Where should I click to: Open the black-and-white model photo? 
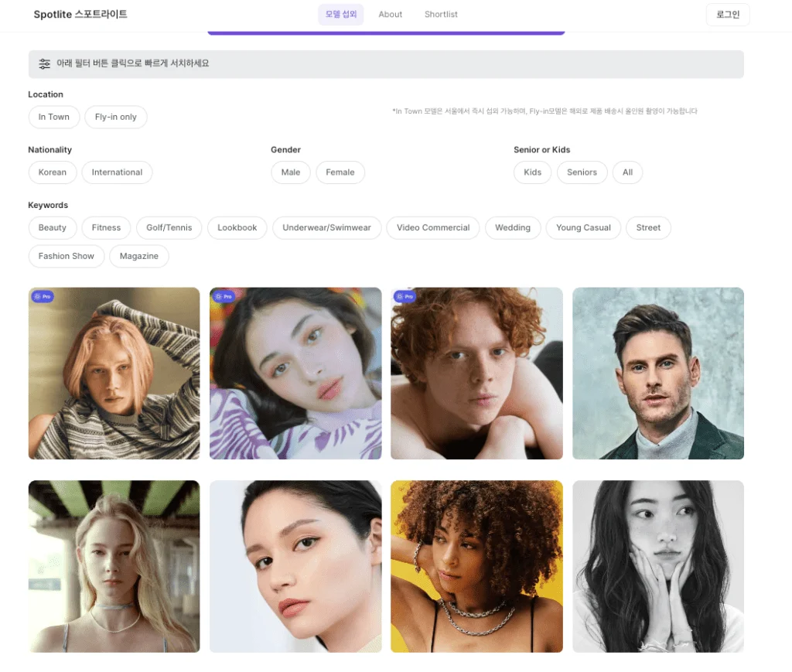point(658,566)
